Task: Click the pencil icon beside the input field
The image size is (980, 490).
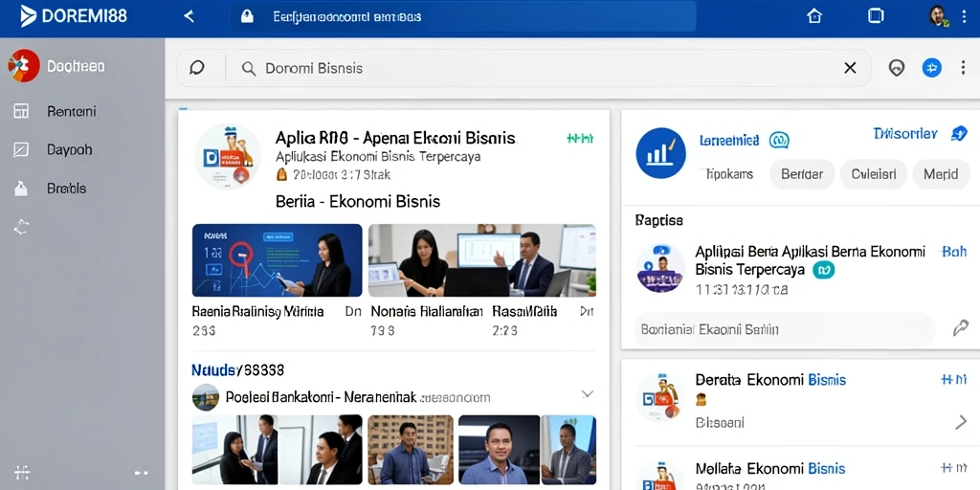Action: point(961,328)
